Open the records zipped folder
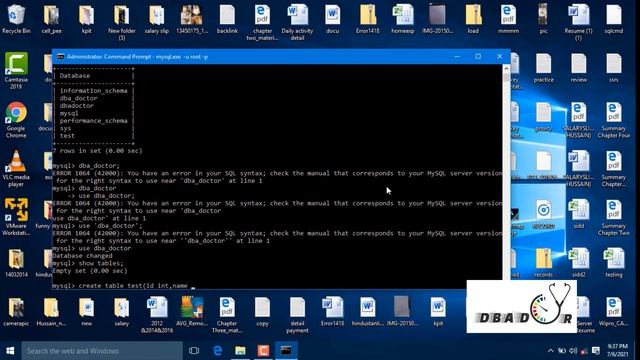Image resolution: width=640 pixels, height=360 pixels. click(x=543, y=262)
